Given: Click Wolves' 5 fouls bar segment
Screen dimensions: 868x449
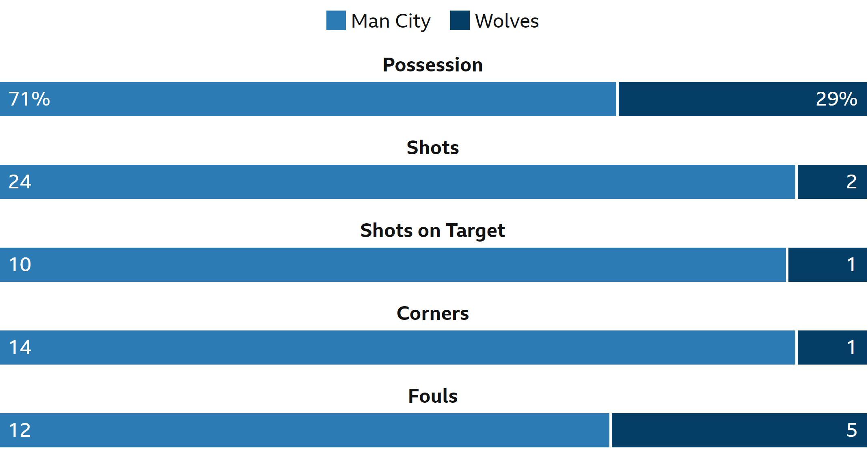Looking at the screenshot, I should [739, 430].
